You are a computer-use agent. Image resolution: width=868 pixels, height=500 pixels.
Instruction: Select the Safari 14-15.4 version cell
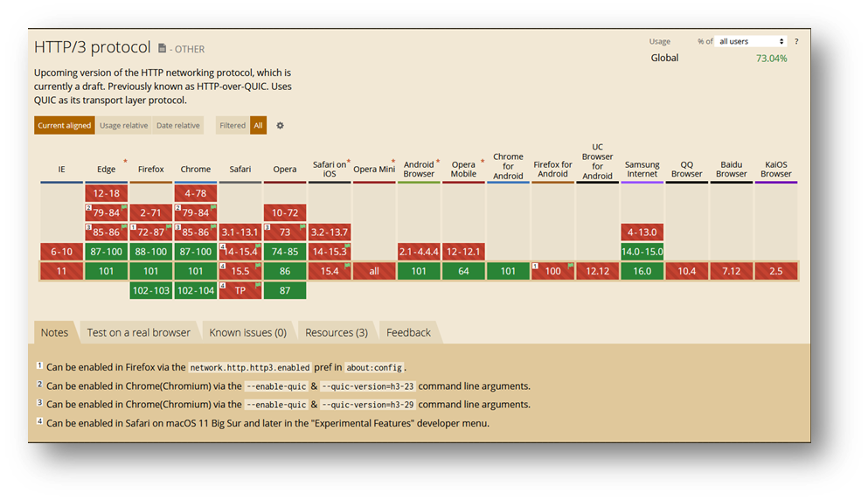(240, 252)
